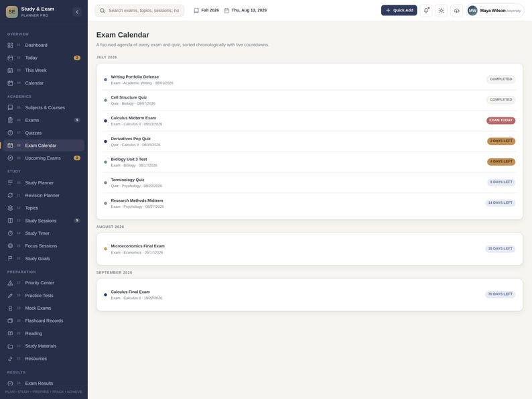Click the Quizzes question-mark icon
532x399 pixels.
click(x=10, y=133)
